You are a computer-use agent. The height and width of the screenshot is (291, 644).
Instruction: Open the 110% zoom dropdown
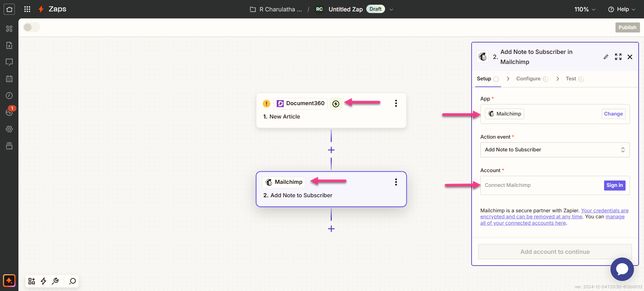click(x=585, y=9)
